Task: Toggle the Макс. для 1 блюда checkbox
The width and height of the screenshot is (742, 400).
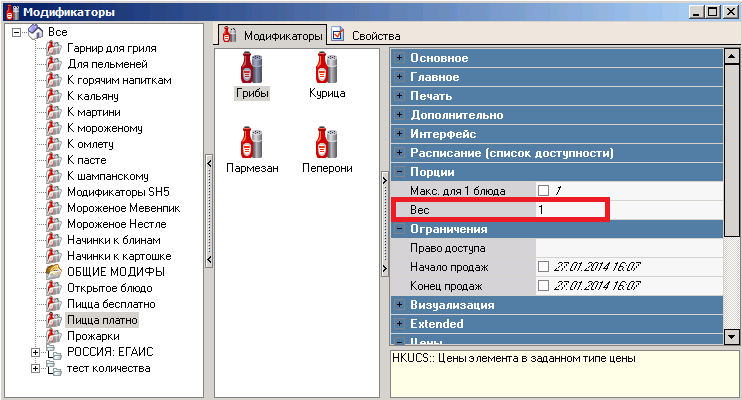Action: tap(543, 190)
